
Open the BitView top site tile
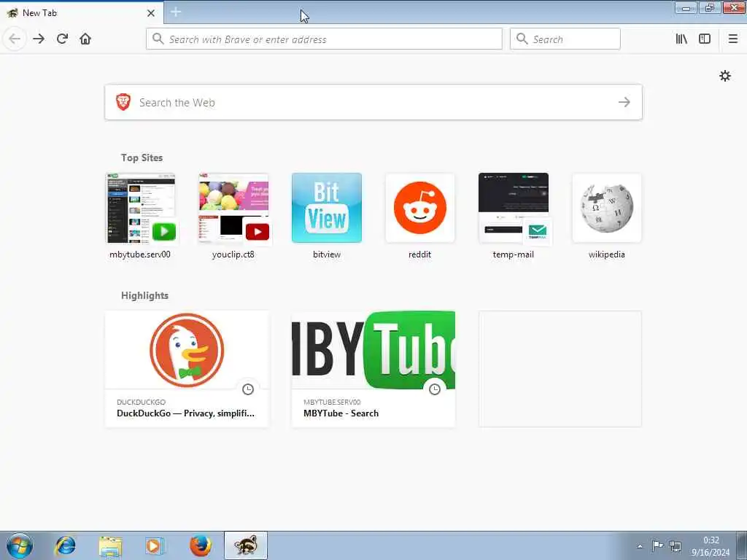coord(327,208)
